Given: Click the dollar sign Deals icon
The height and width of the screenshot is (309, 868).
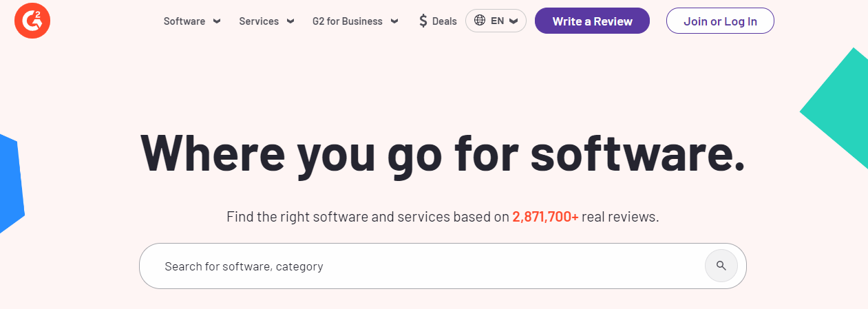Looking at the screenshot, I should 423,21.
